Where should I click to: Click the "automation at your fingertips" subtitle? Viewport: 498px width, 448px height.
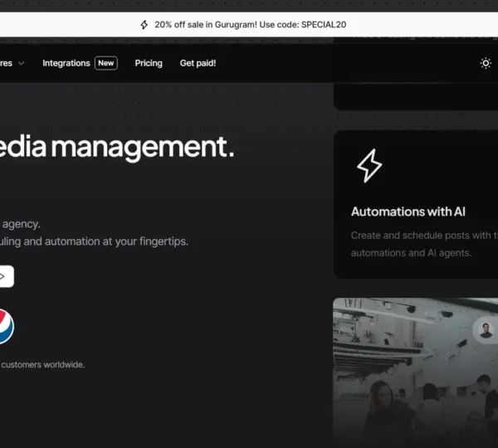click(x=94, y=241)
